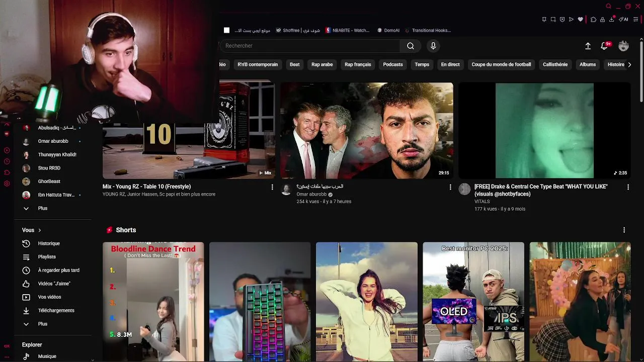The height and width of the screenshot is (362, 644).
Task: Select the Podcasts chip
Action: tap(393, 64)
